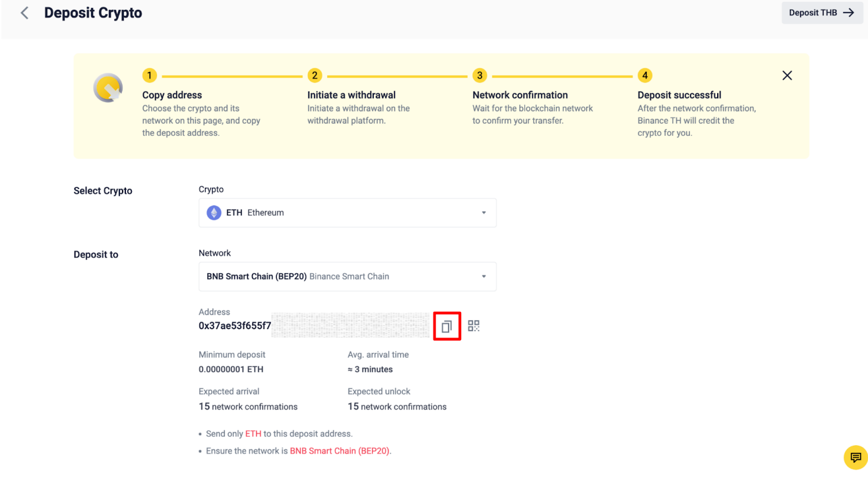
Task: Open the ETH Ethereum crypto selector
Action: point(336,213)
